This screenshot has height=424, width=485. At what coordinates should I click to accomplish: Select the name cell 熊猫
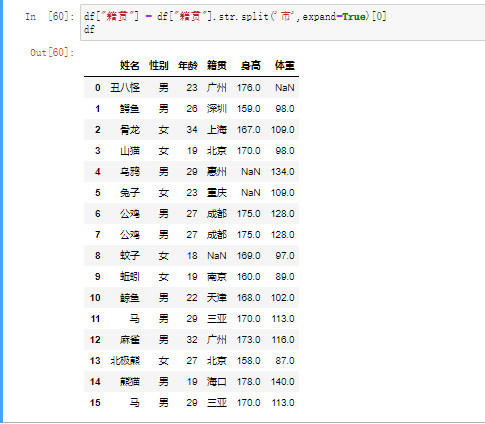[x=130, y=382]
